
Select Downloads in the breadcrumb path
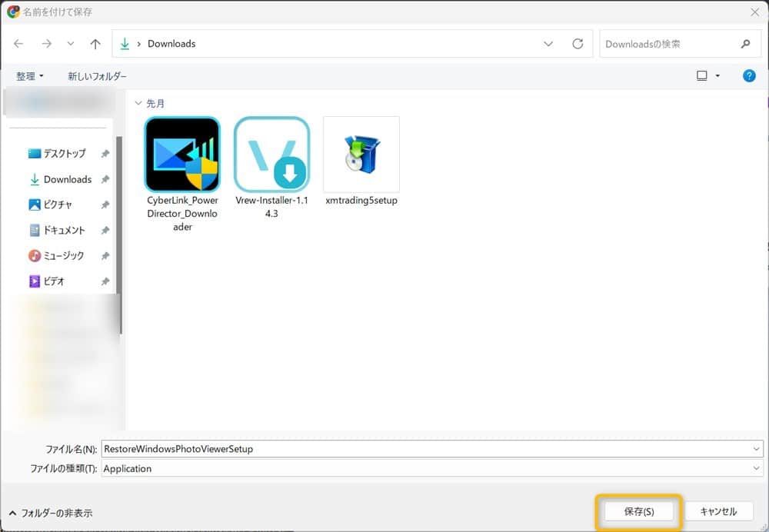[171, 44]
